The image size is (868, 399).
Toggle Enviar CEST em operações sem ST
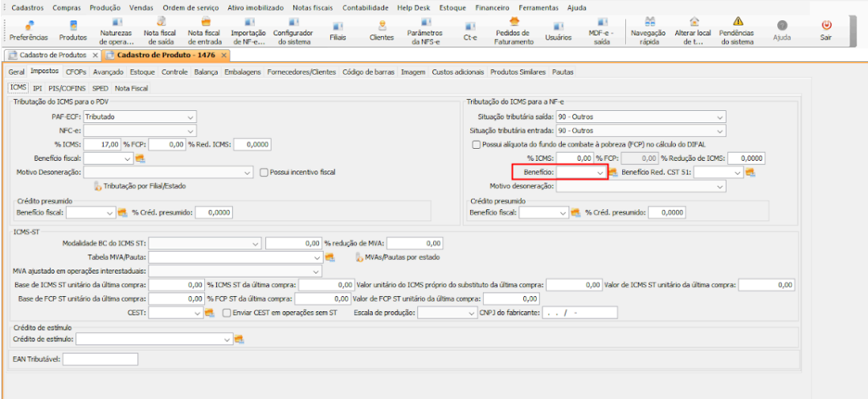pyautogui.click(x=227, y=313)
